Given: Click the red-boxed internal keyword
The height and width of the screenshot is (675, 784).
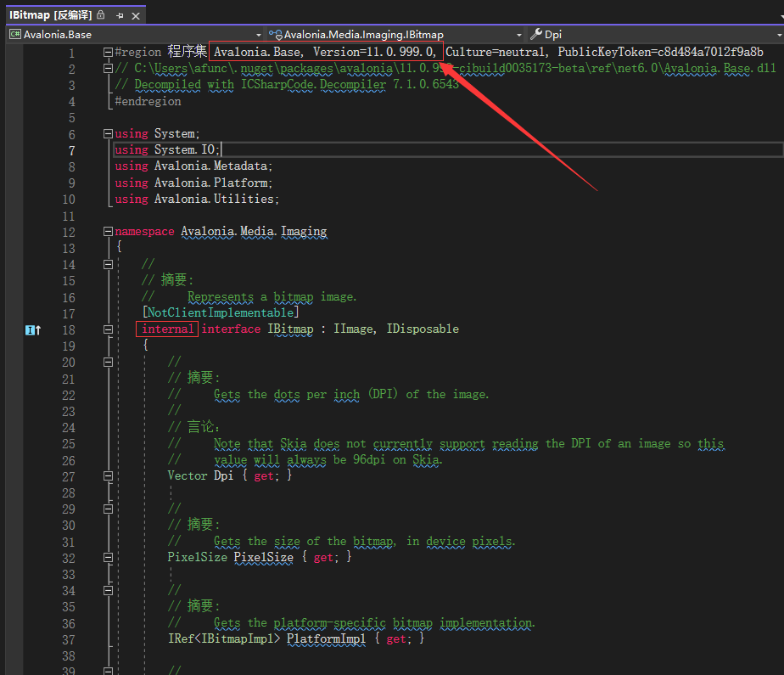Looking at the screenshot, I should pyautogui.click(x=166, y=329).
